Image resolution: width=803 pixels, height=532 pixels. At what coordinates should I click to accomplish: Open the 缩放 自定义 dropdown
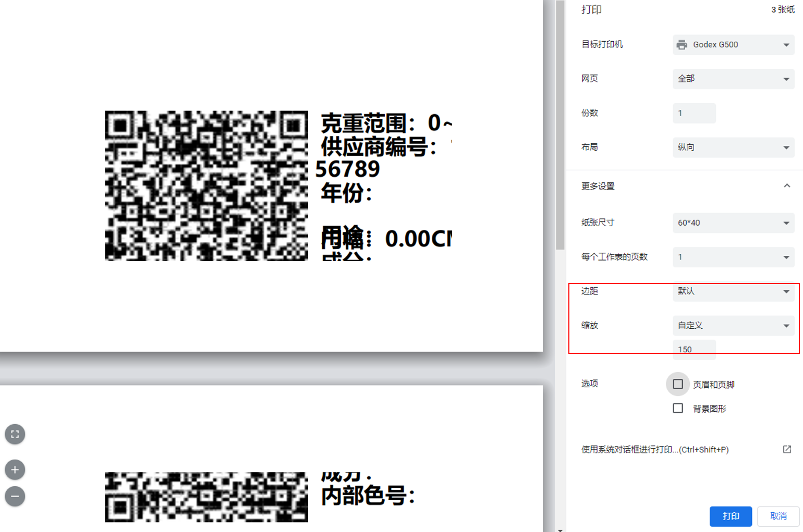point(733,326)
